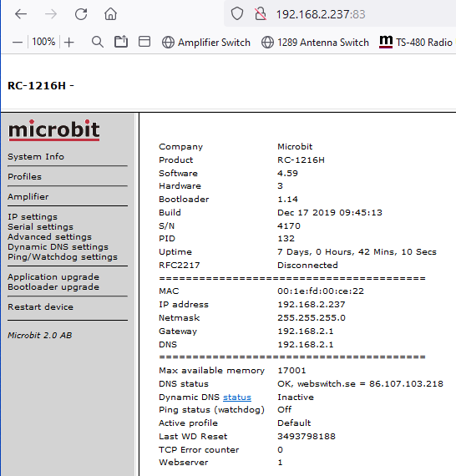Open the Amplifier Switch bookmark
456x476 pixels.
point(206,43)
